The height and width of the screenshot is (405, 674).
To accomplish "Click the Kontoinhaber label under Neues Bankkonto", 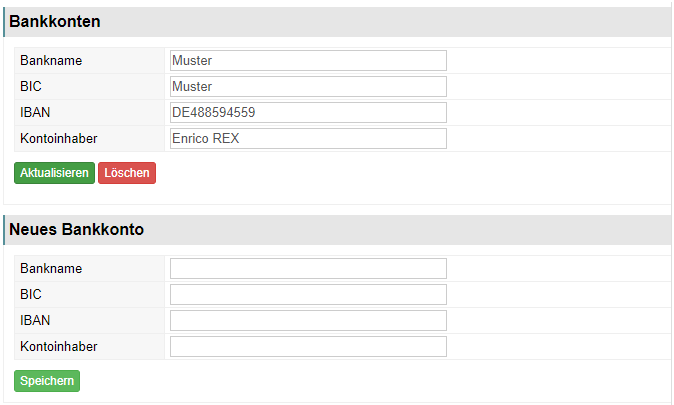I will (59, 347).
